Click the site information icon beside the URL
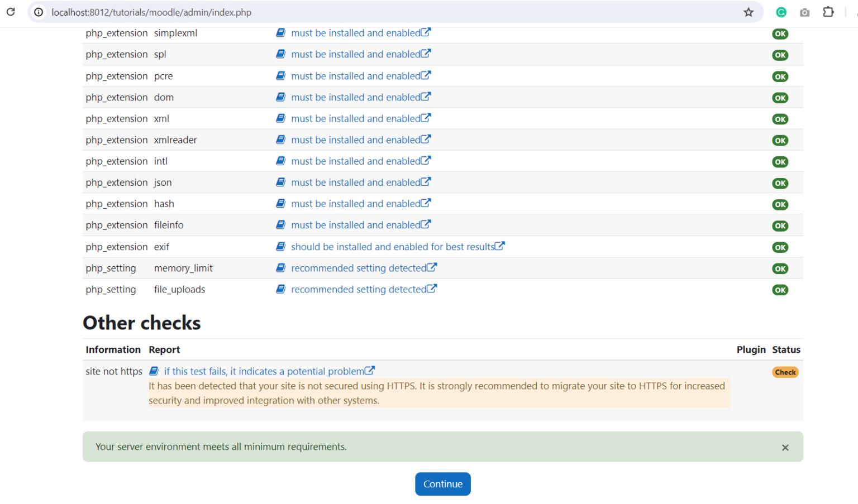The height and width of the screenshot is (504, 858). point(37,12)
